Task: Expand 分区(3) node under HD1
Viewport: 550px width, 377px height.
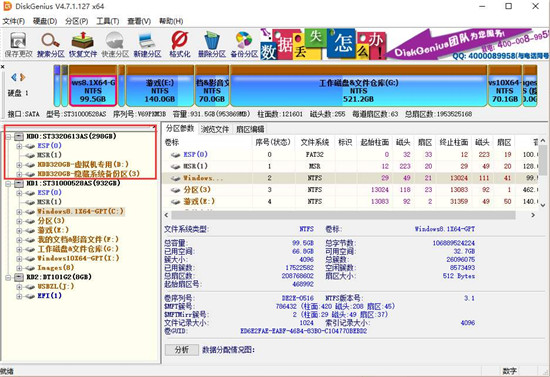Action: 19,221
